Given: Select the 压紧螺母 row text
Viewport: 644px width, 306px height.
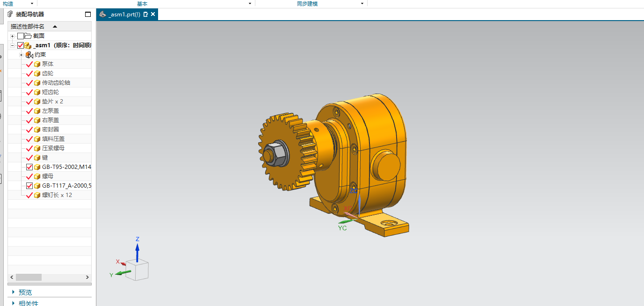Looking at the screenshot, I should pos(53,148).
